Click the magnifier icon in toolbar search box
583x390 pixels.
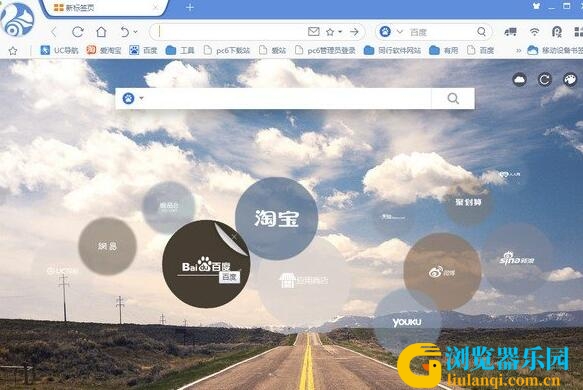[x=481, y=32]
